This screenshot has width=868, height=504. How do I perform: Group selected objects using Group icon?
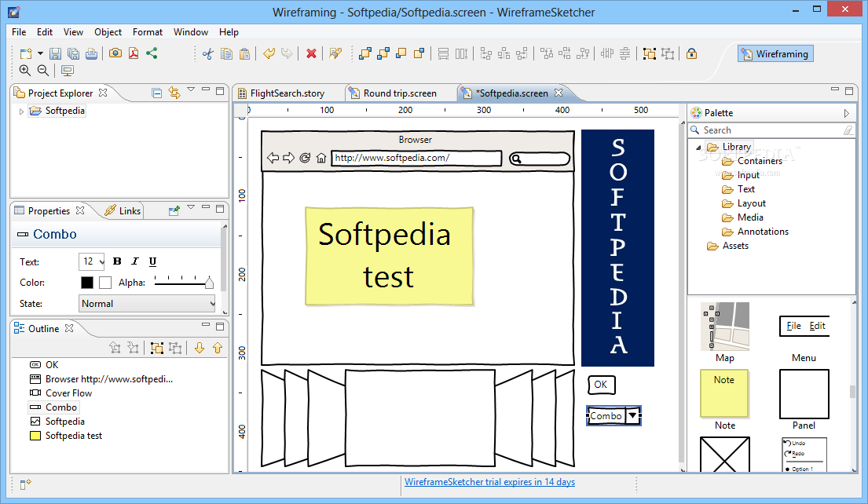(650, 53)
